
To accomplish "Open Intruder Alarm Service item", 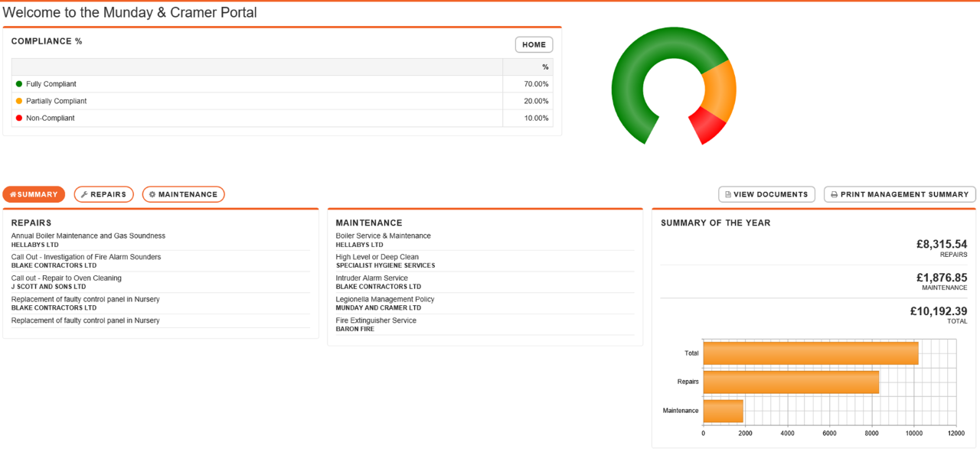I will coord(372,278).
